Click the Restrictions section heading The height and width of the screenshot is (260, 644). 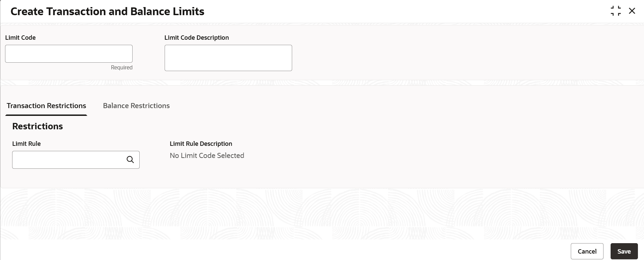pyautogui.click(x=37, y=126)
